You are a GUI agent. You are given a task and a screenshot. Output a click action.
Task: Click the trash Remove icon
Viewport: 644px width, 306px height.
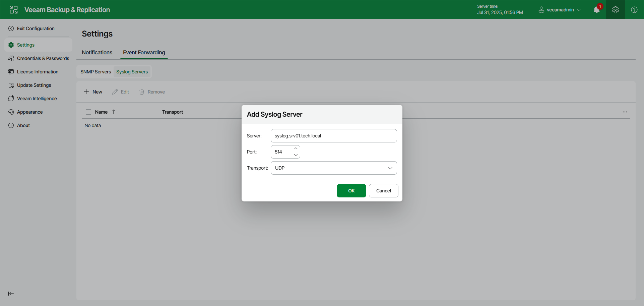(x=142, y=92)
